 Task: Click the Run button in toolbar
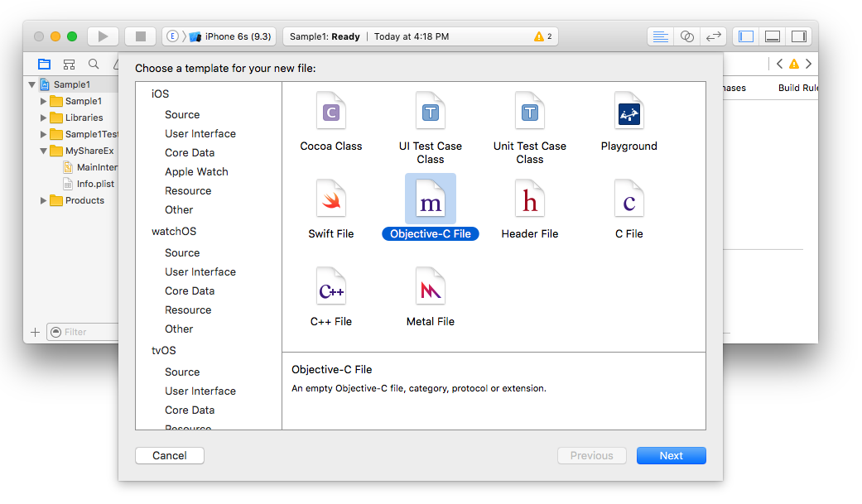tap(103, 36)
